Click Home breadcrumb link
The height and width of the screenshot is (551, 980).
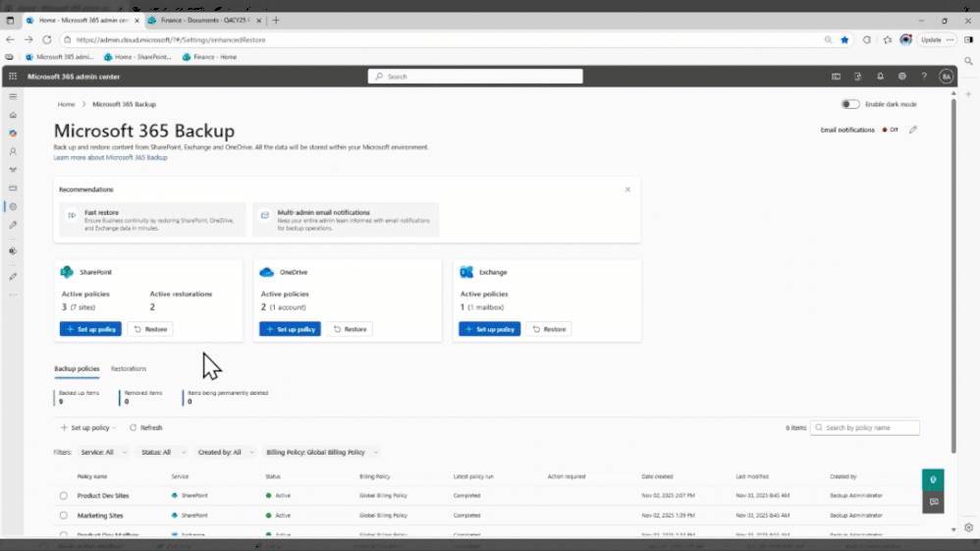tap(66, 104)
